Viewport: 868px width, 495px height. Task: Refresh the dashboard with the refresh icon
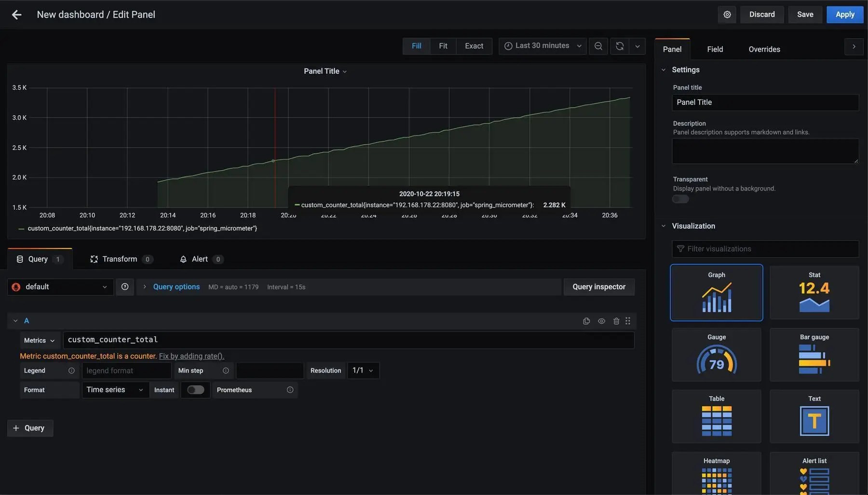pyautogui.click(x=619, y=45)
